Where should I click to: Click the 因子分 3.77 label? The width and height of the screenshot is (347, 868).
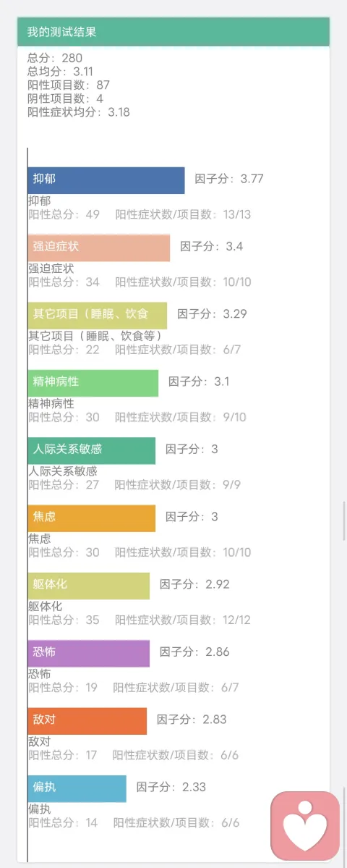228,179
